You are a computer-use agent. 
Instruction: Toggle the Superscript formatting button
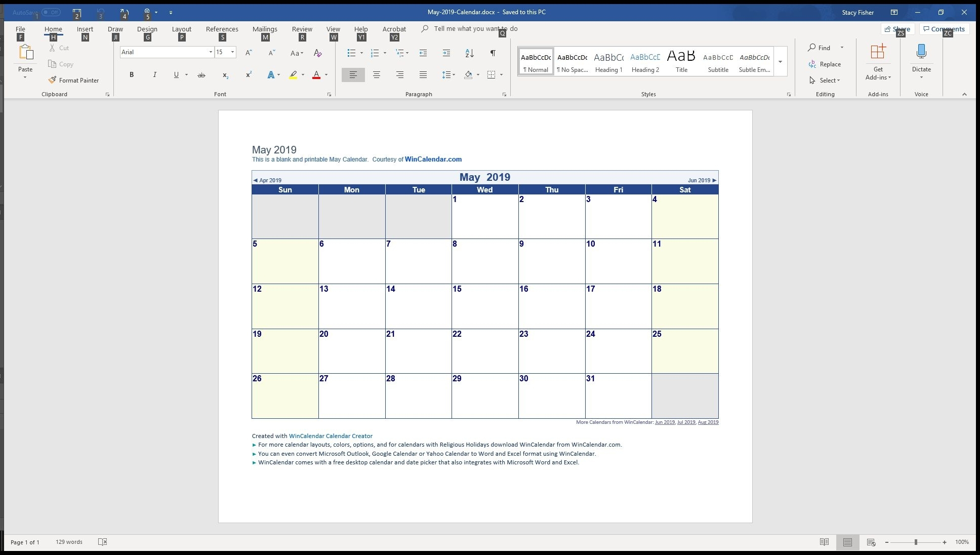point(249,74)
